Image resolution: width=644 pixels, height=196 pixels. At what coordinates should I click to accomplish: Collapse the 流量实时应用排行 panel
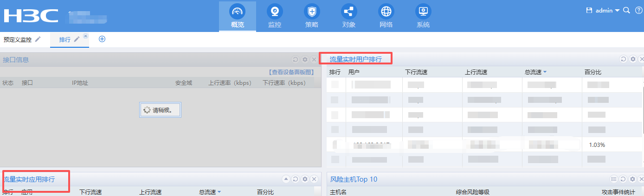286,179
